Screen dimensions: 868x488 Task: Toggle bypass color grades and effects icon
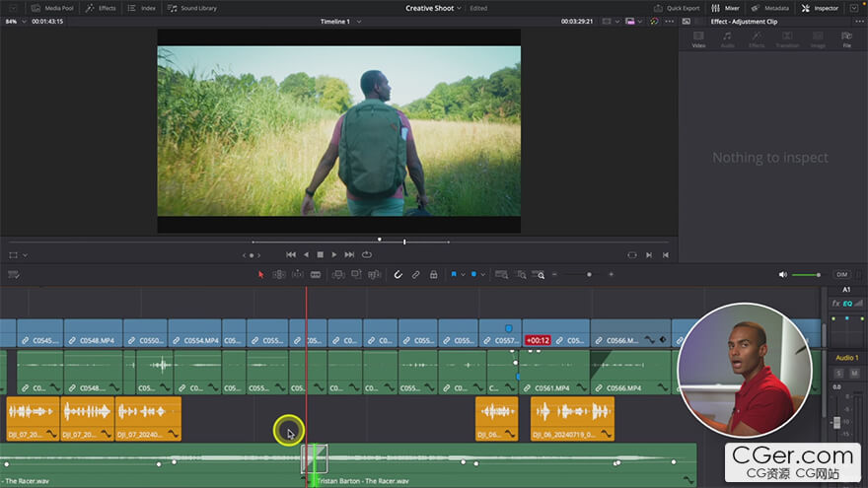click(654, 22)
